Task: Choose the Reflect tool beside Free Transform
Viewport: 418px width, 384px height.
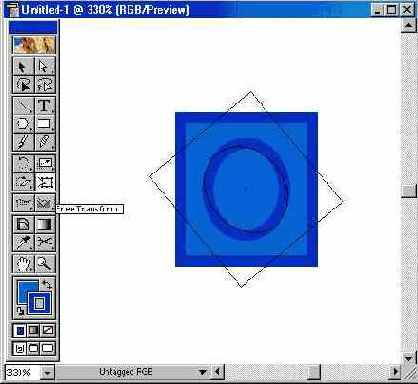Action: coord(23,182)
